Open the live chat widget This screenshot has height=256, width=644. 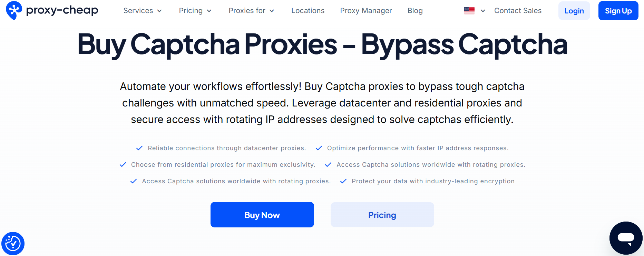[626, 238]
